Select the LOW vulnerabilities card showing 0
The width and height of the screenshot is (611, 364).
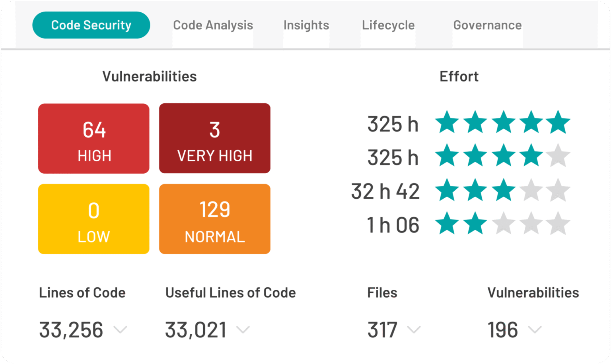click(x=93, y=219)
